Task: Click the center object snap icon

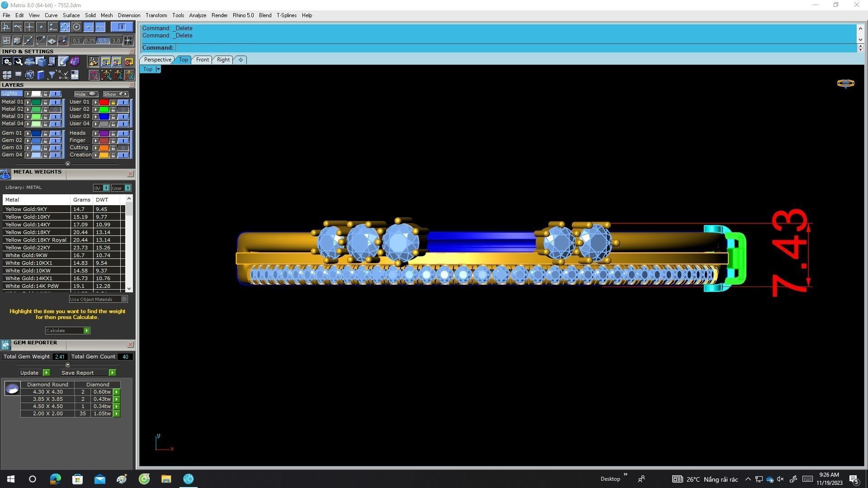Action: [76, 27]
